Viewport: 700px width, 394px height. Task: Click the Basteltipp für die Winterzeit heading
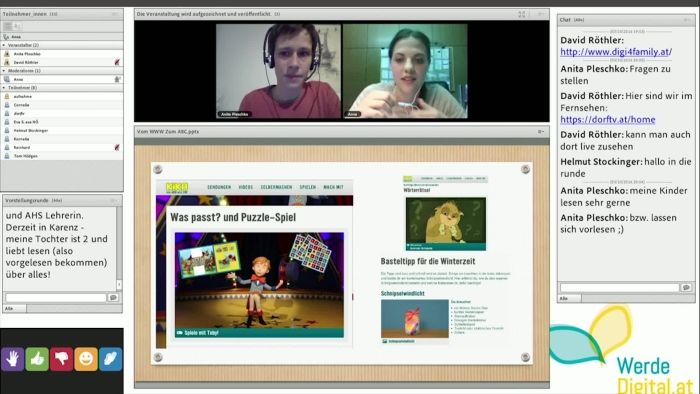click(x=428, y=261)
